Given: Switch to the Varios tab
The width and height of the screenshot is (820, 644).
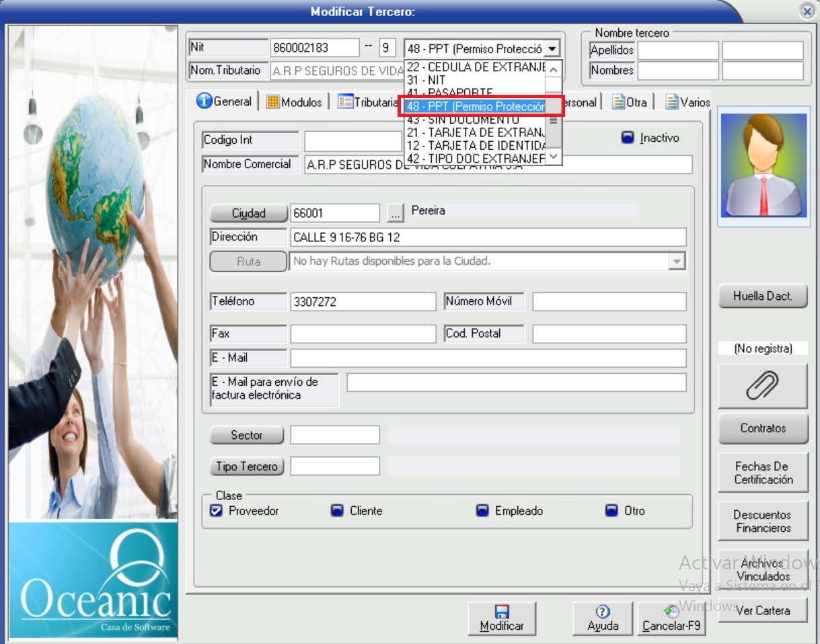Looking at the screenshot, I should 687,102.
